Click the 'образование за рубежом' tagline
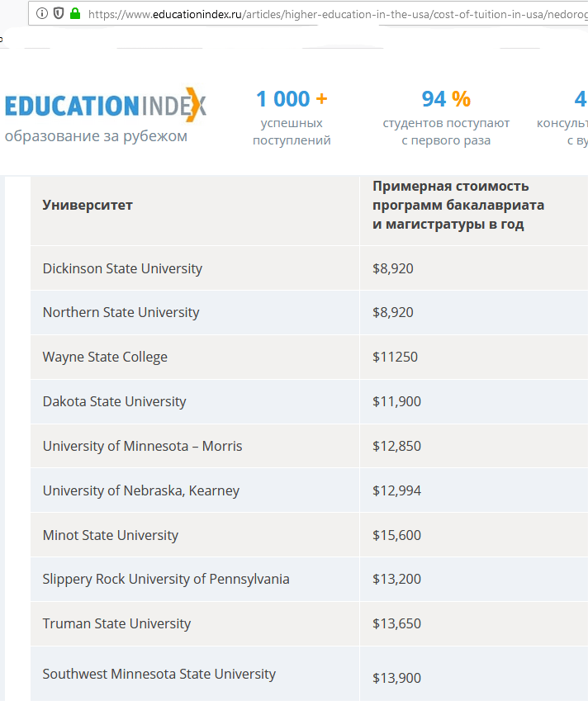588x701 pixels. tap(96, 136)
